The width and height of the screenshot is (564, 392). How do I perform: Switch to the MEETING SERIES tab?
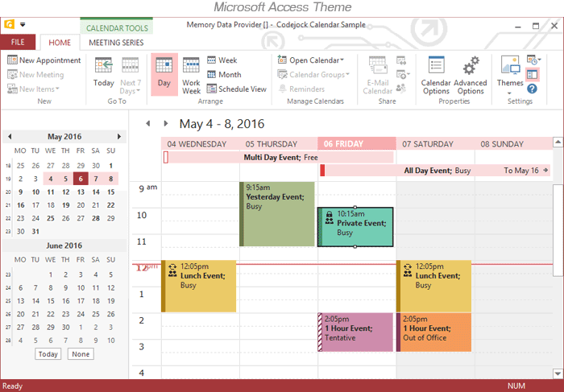coord(116,43)
